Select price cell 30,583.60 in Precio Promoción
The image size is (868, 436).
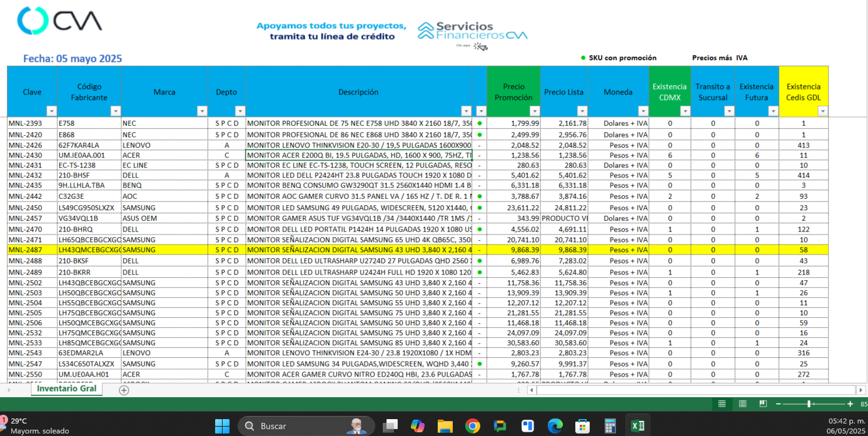(513, 343)
